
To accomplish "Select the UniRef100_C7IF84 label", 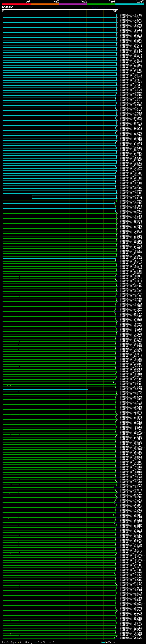I will pyautogui.click(x=131, y=268).
